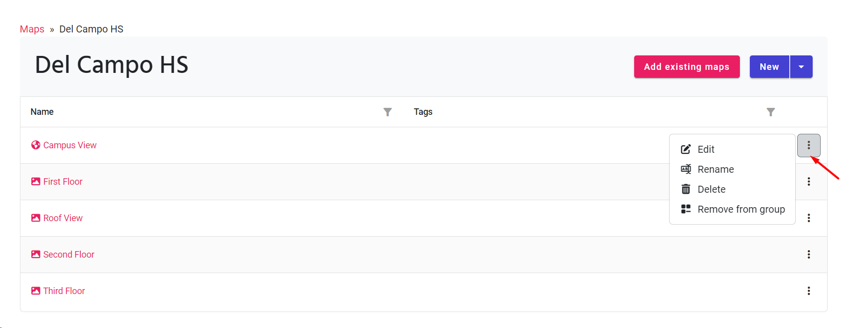This screenshot has height=328, width=868.
Task: Open the three-dot menu for Roof View
Action: click(808, 218)
